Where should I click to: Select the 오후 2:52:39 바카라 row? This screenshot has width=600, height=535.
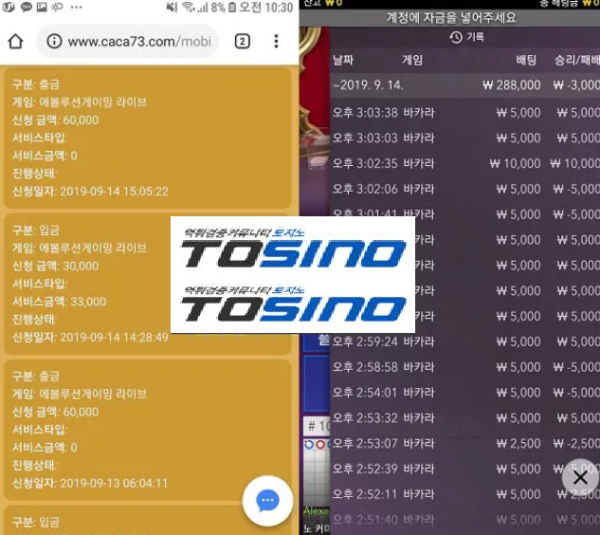point(465,468)
